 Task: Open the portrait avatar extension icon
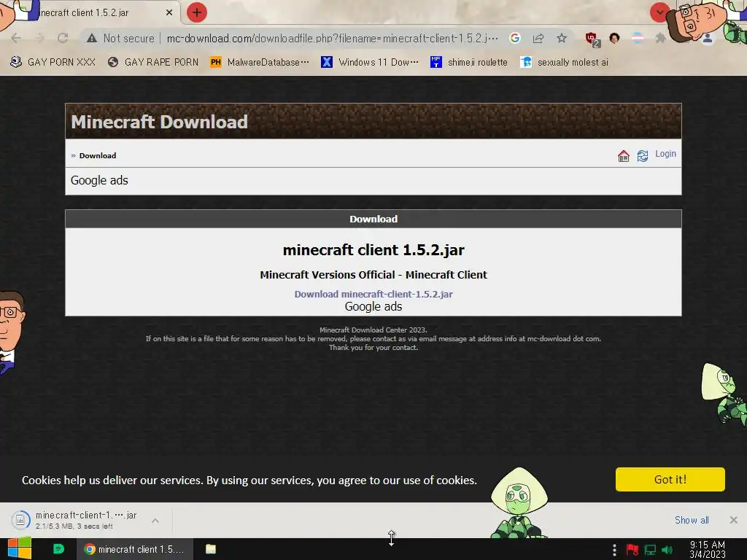614,38
